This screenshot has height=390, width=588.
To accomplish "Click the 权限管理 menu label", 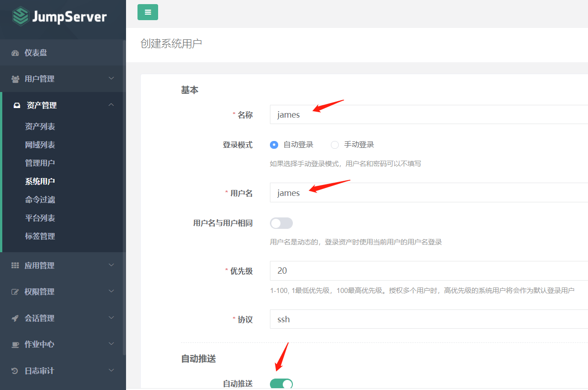I will point(39,292).
